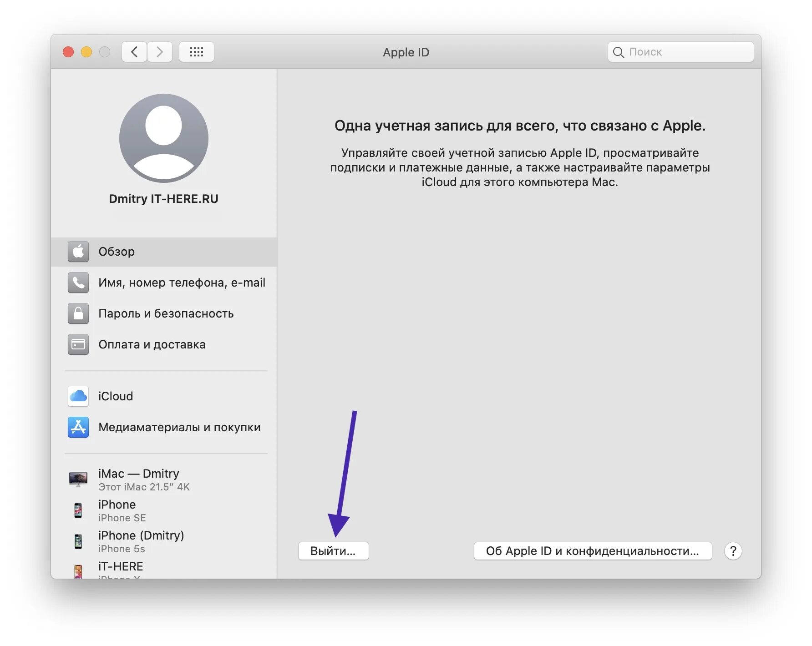Select the Обзор apple icon
Screen dimensions: 812x646
78,252
